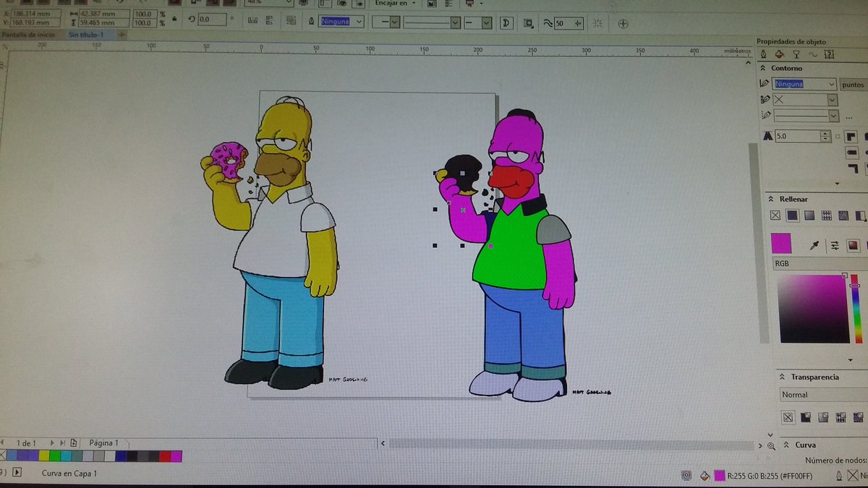Switch to color viewer icon in Rellenar
This screenshot has height=488, width=868.
coord(853,245)
